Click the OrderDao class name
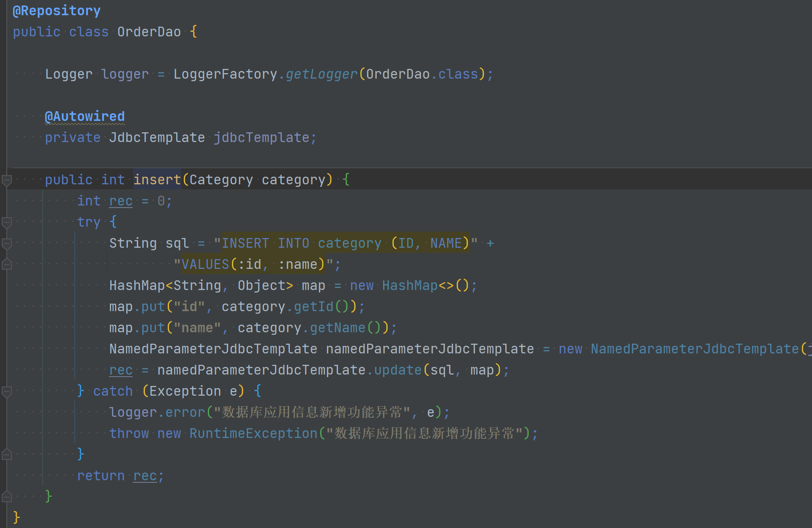Screen dimensions: 812x528 click(149, 32)
